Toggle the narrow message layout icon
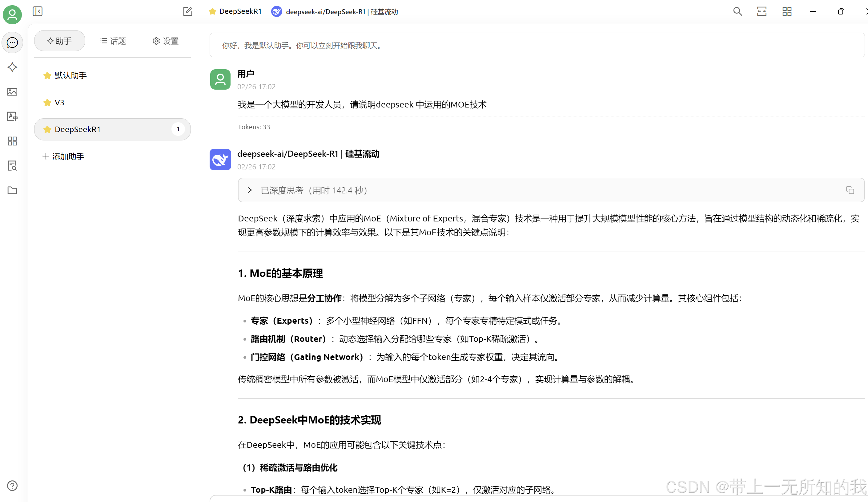 [x=762, y=12]
